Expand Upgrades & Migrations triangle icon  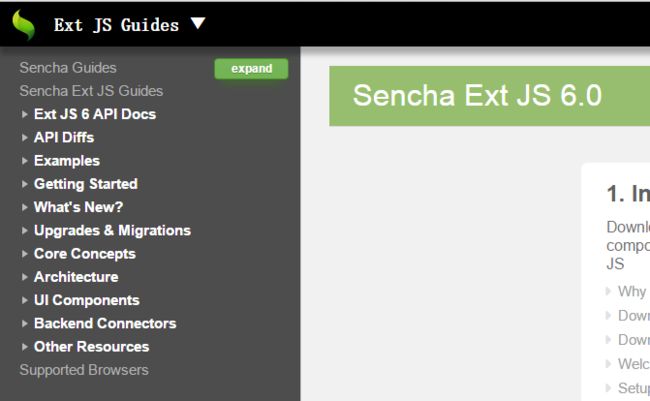click(x=24, y=231)
